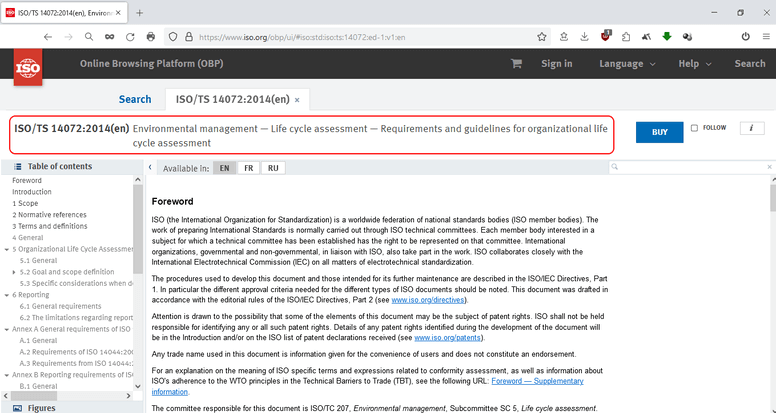The width and height of the screenshot is (776, 413).
Task: Close the ISO/TS 14072:2014(en) platform tab
Action: point(297,100)
